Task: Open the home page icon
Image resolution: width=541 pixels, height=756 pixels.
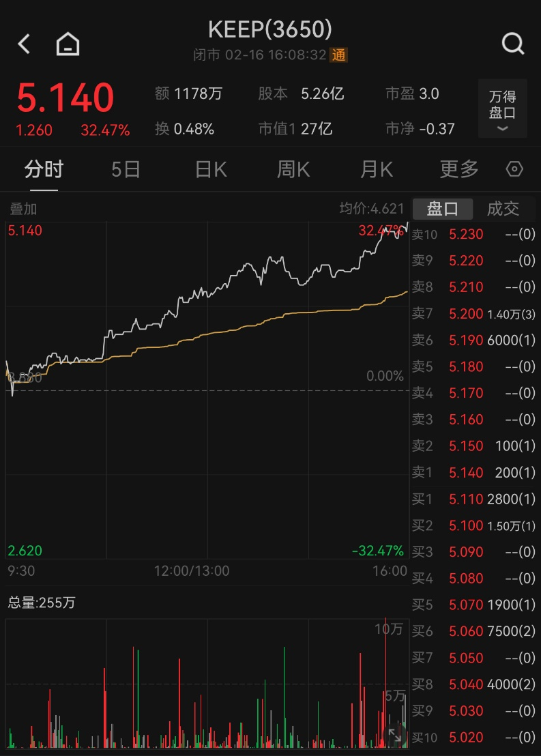Action: (x=68, y=44)
